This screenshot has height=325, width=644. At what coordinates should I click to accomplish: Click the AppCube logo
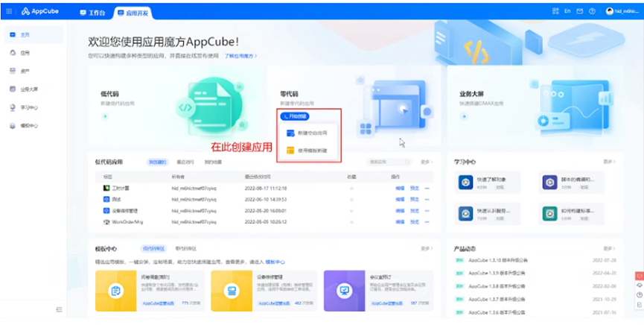40,11
